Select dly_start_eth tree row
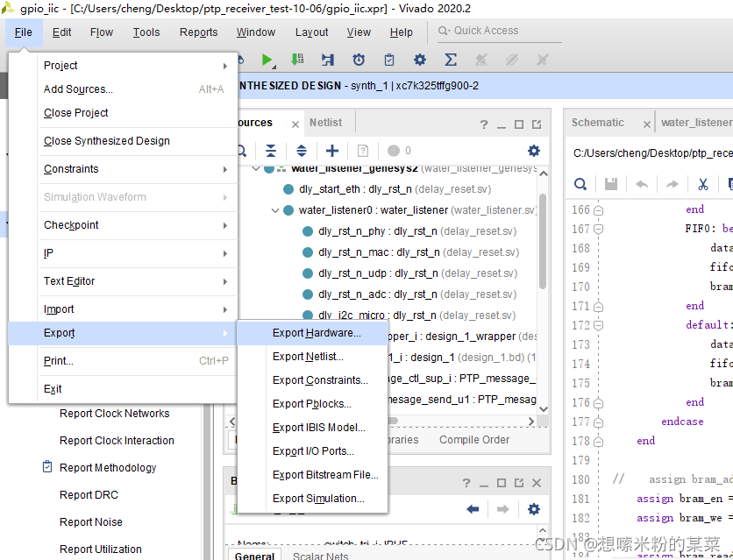Screen dimensions: 733x560 pyautogui.click(x=387, y=189)
